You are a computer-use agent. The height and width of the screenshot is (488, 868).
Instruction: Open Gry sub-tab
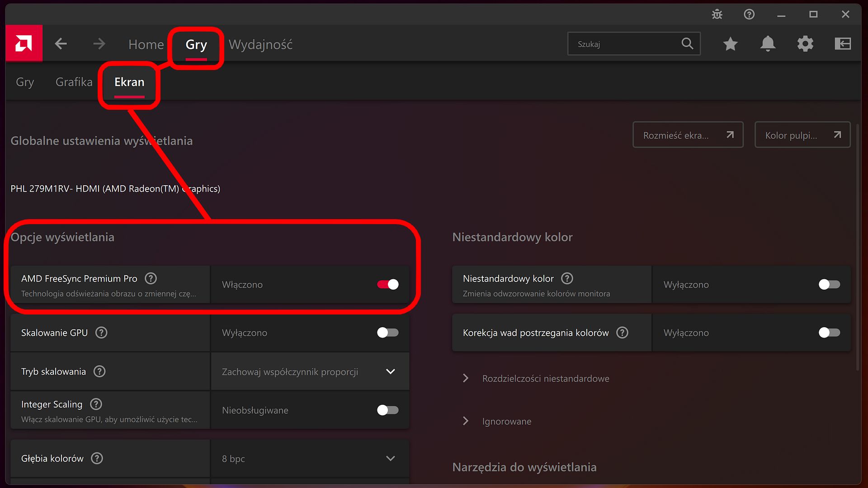click(x=25, y=82)
